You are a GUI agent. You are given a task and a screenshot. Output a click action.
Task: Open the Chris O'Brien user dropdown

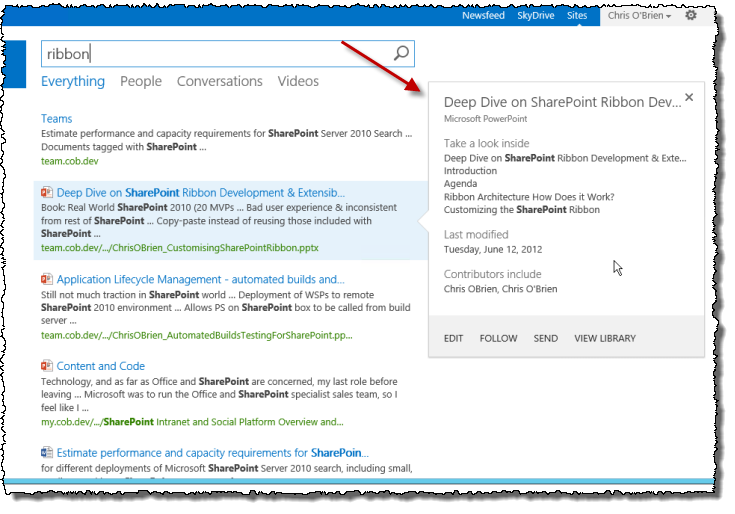click(x=639, y=15)
